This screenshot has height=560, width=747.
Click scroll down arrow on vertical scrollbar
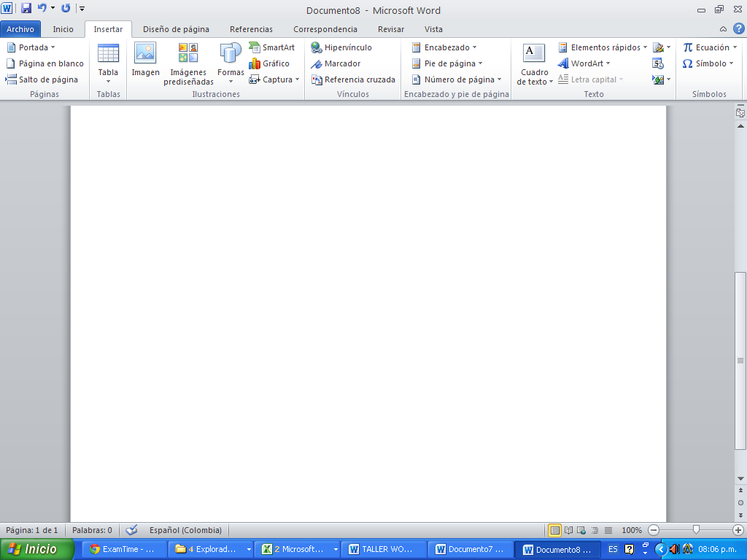click(x=740, y=478)
